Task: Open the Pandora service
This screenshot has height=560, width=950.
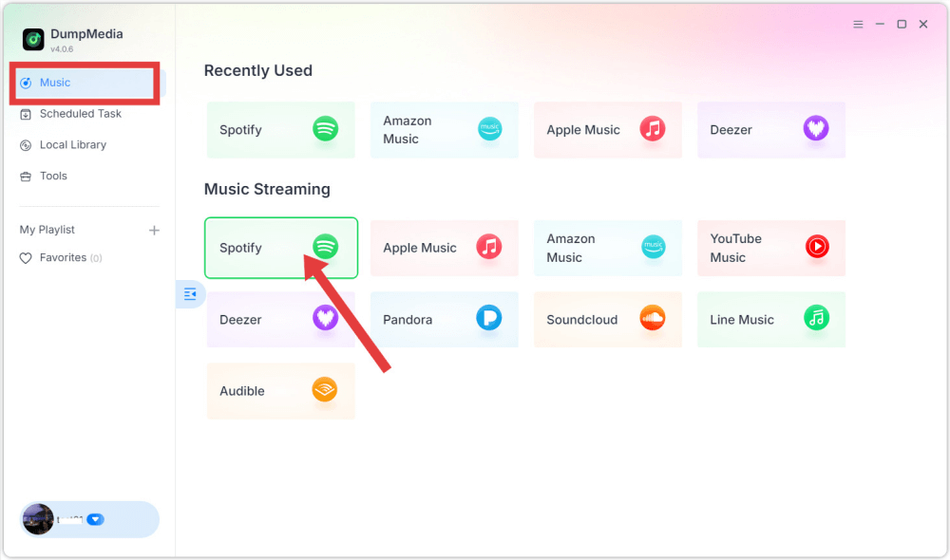Action: click(x=444, y=320)
